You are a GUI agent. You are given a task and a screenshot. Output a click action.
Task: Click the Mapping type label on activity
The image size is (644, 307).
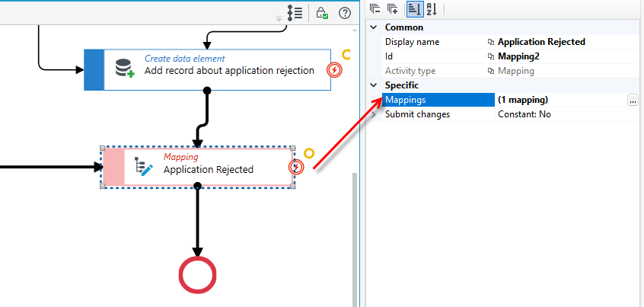pyautogui.click(x=180, y=157)
